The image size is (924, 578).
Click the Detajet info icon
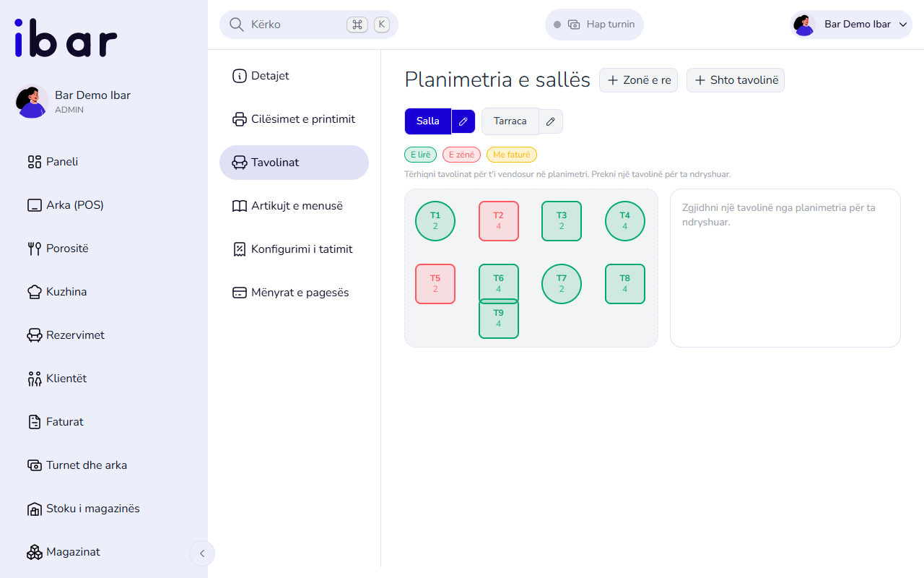click(240, 76)
